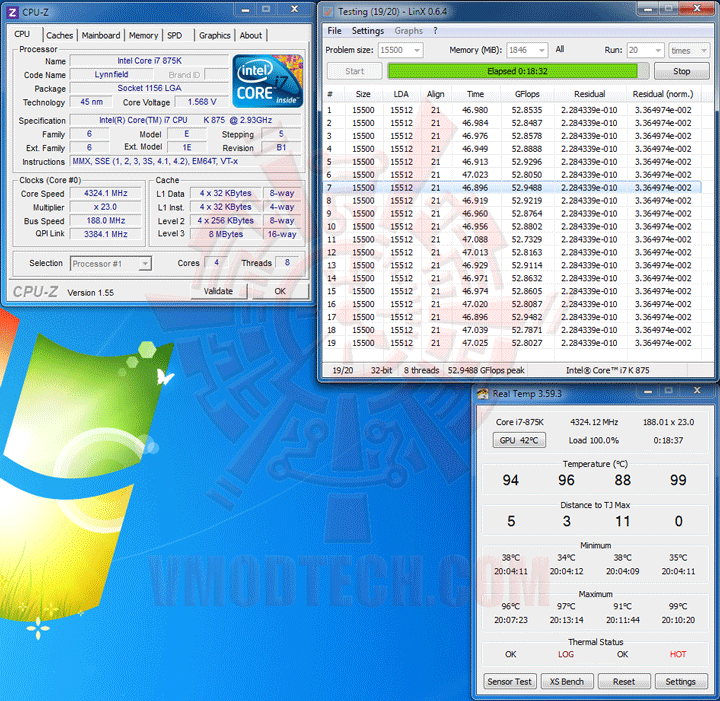This screenshot has width=720, height=701.
Task: Click the CPU-Z title bar logo icon
Action: click(13, 12)
